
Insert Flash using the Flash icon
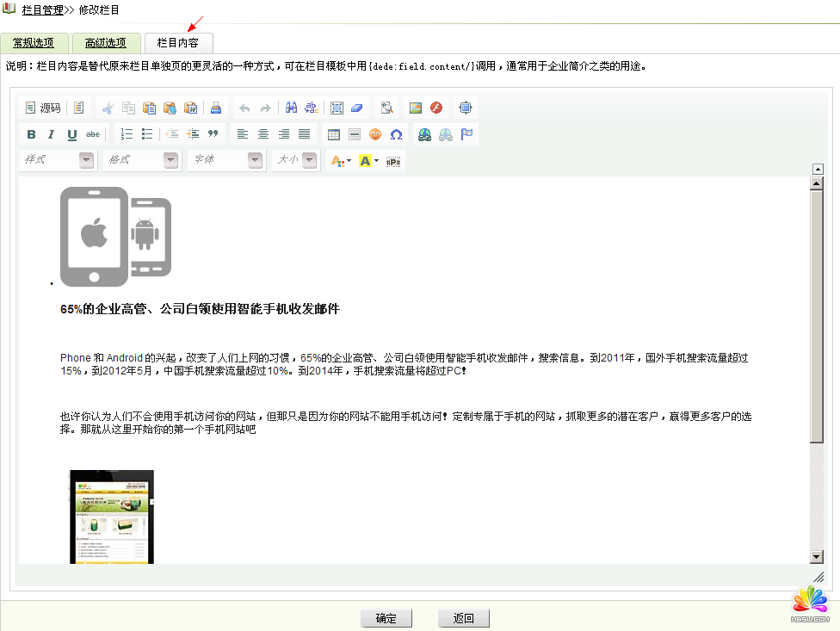[436, 108]
